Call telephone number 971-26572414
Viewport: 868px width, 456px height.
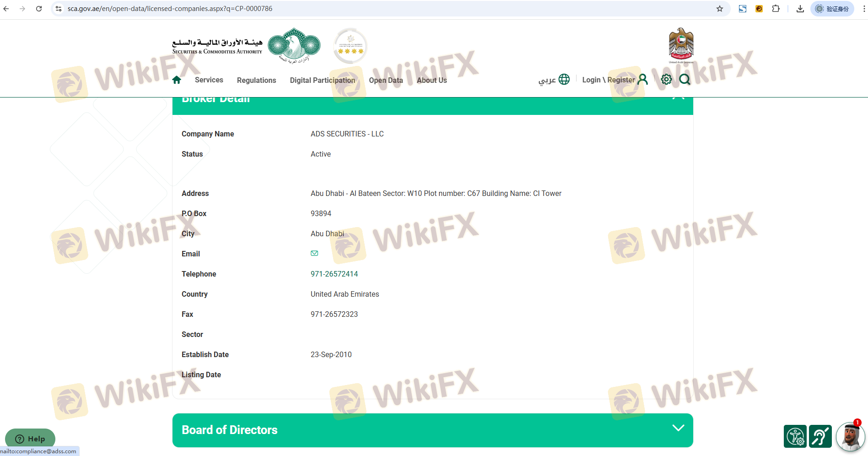tap(334, 274)
